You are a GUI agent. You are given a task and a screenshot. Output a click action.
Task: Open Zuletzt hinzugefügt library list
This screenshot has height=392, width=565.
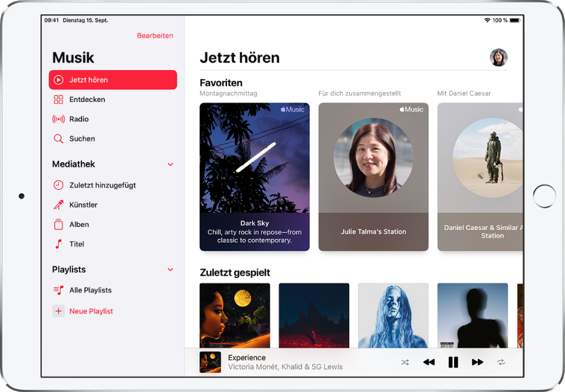pyautogui.click(x=113, y=185)
